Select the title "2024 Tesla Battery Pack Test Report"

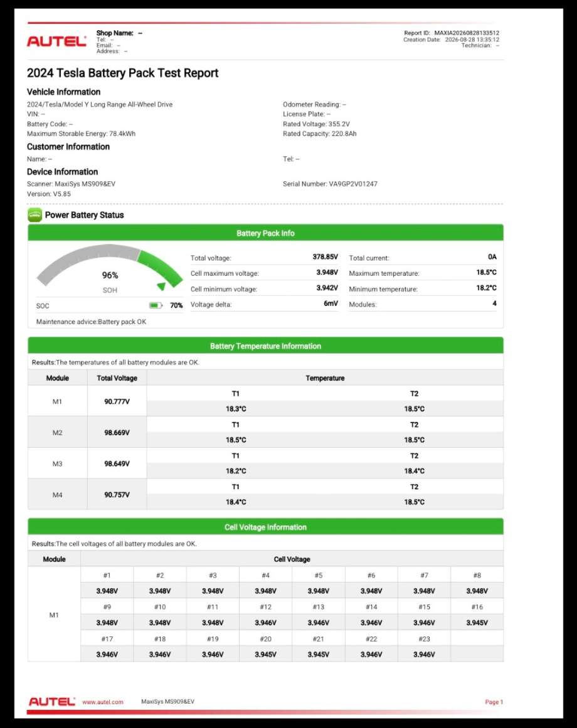[x=122, y=73]
